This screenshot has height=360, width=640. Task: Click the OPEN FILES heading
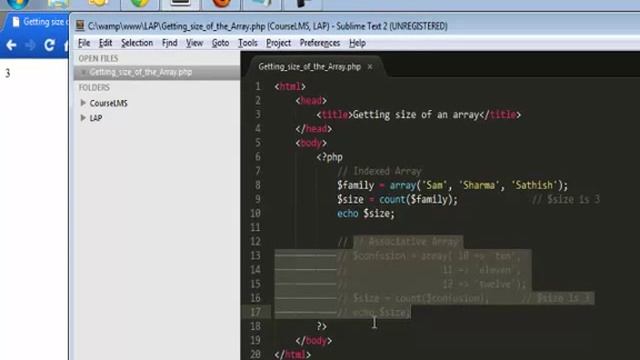[98, 58]
